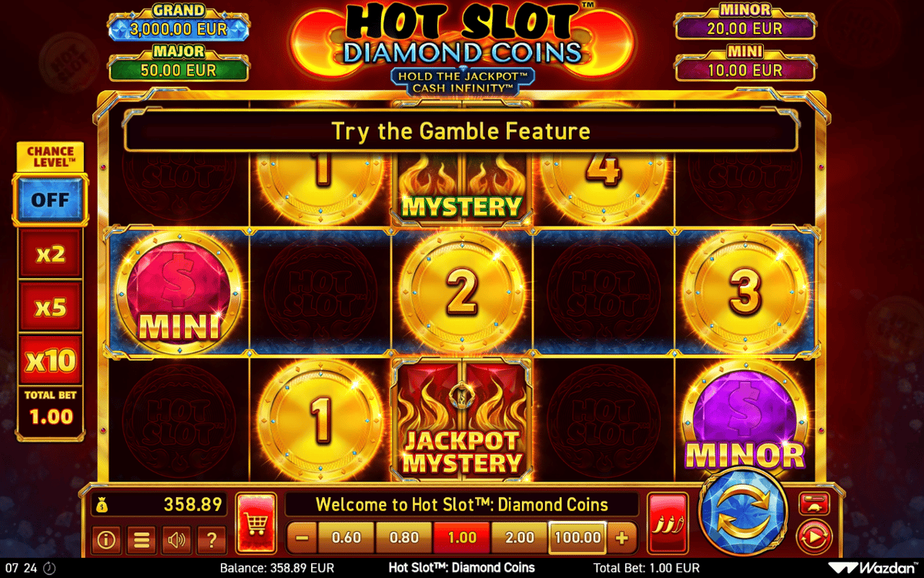This screenshot has height=578, width=924.
Task: Change volatility with the chili peppers icon
Action: point(668,524)
